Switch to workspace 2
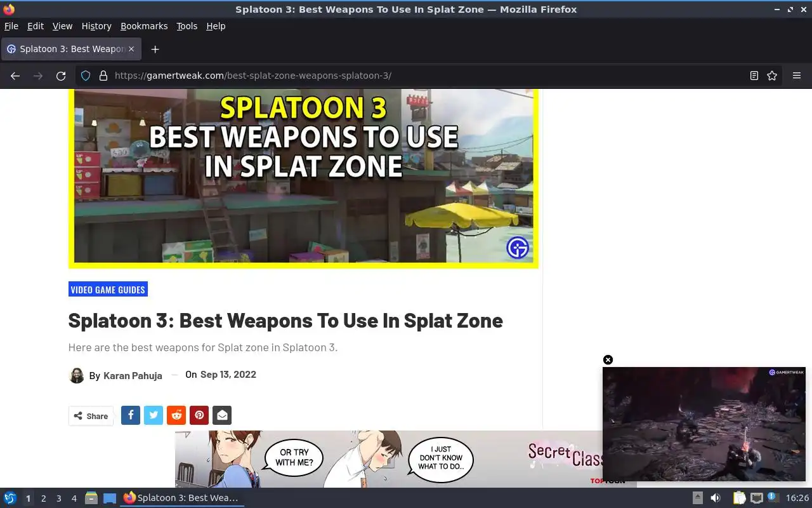This screenshot has width=812, height=508. pos(43,498)
